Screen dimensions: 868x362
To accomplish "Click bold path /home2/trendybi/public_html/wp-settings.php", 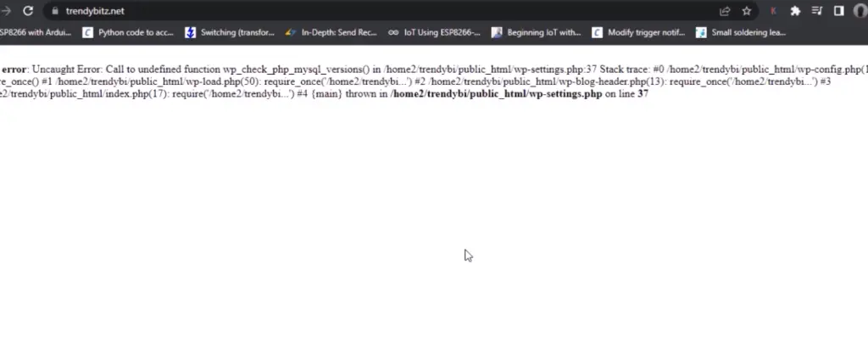I will pos(496,93).
